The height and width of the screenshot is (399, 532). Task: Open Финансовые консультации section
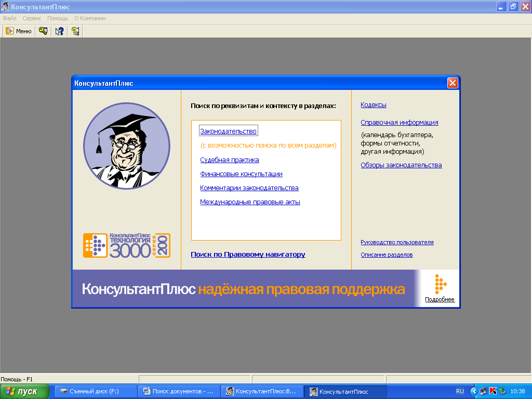[241, 174]
